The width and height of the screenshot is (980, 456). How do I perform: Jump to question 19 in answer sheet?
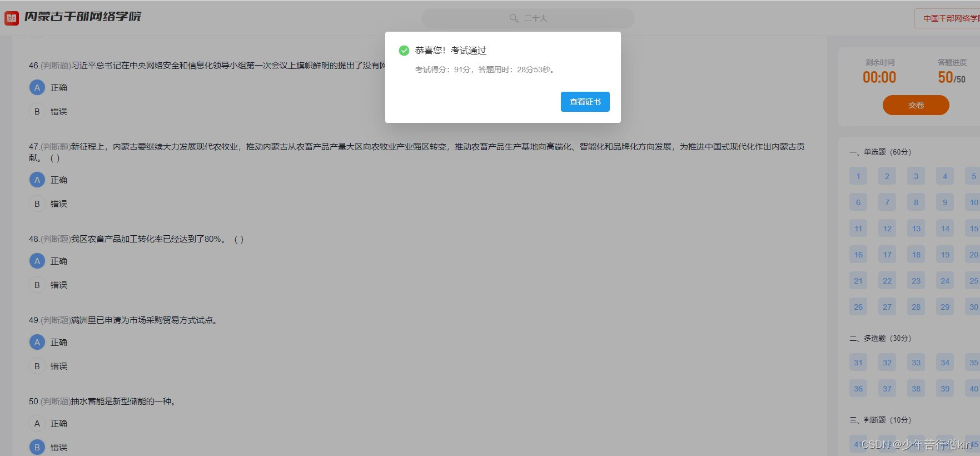click(x=945, y=255)
